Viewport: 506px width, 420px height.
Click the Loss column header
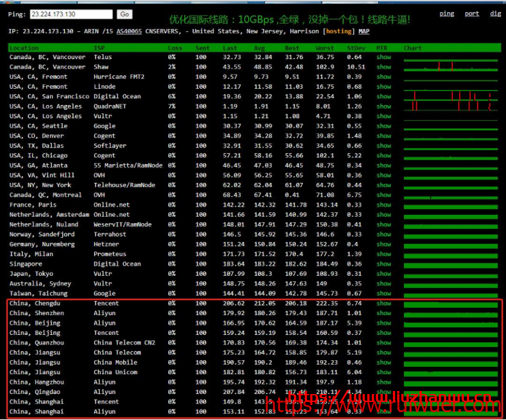click(175, 48)
